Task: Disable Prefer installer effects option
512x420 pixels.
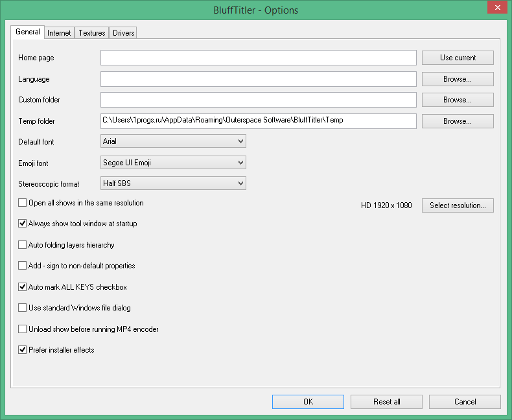Action: (x=23, y=350)
